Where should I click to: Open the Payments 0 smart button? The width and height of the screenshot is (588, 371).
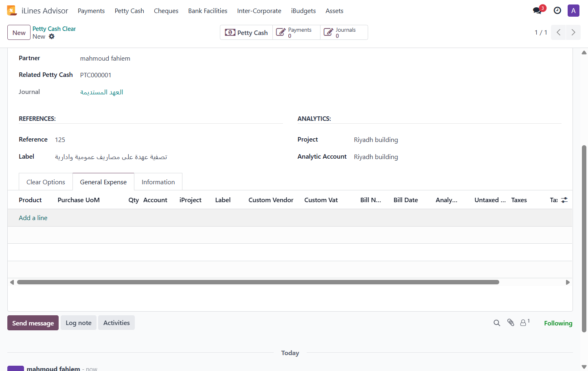tap(296, 33)
